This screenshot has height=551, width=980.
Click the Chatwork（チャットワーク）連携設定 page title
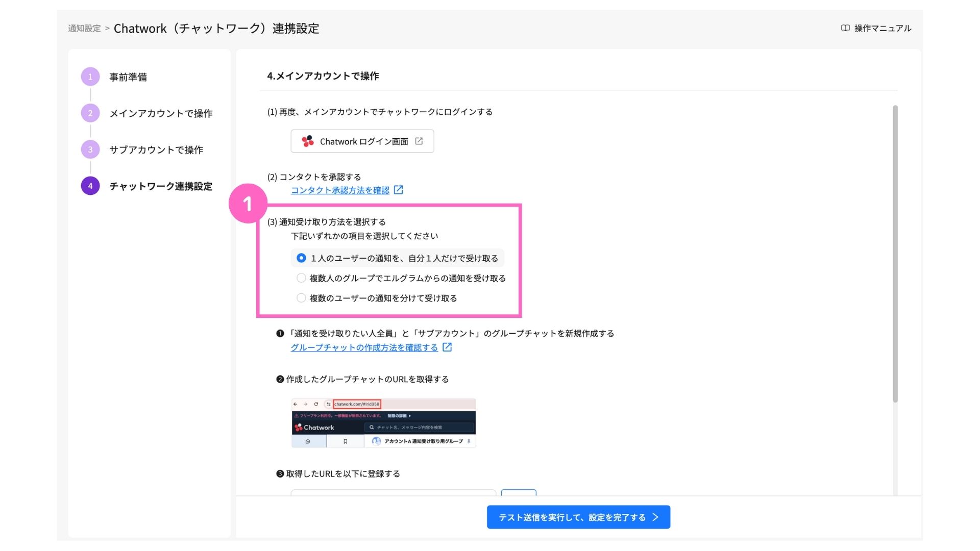[x=216, y=29]
